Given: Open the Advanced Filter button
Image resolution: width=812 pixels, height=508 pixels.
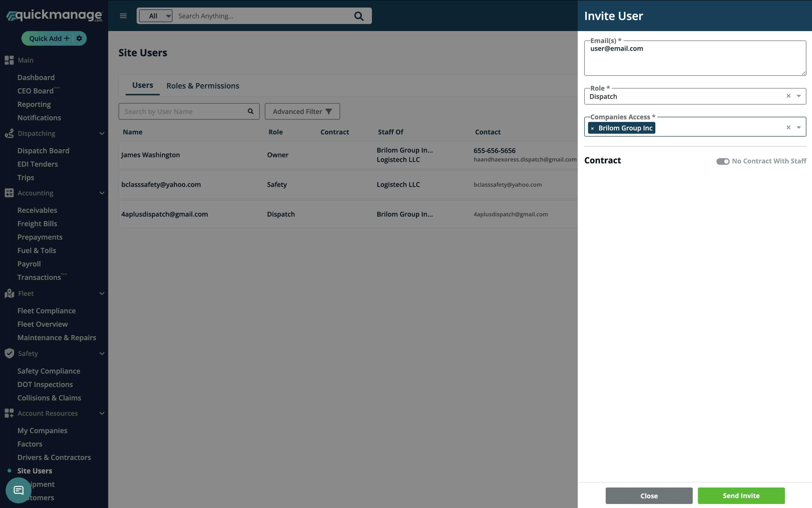Looking at the screenshot, I should [302, 111].
